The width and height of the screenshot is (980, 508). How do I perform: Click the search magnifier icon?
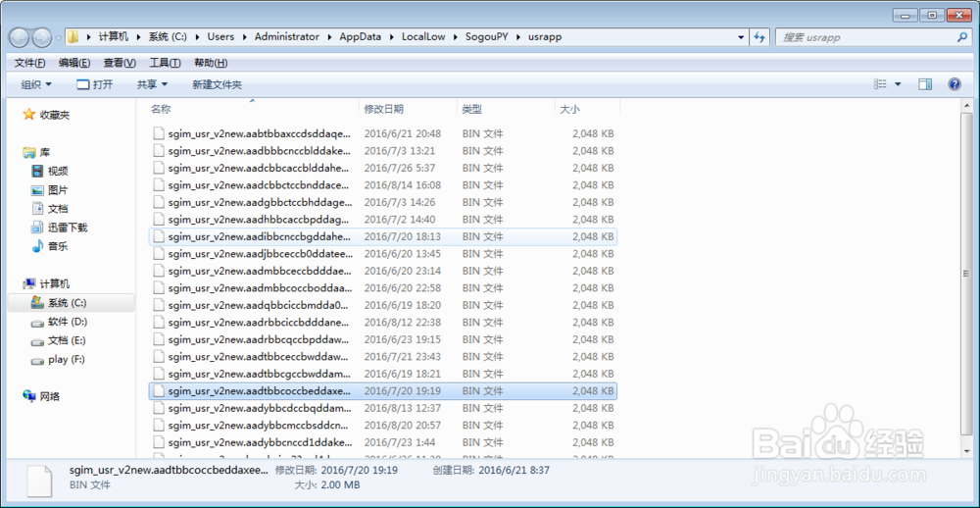coord(961,37)
